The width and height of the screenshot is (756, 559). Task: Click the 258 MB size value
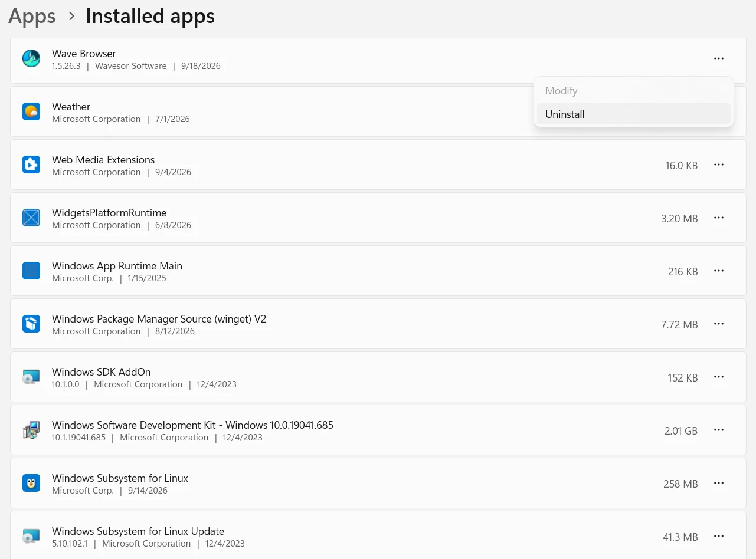(x=680, y=484)
